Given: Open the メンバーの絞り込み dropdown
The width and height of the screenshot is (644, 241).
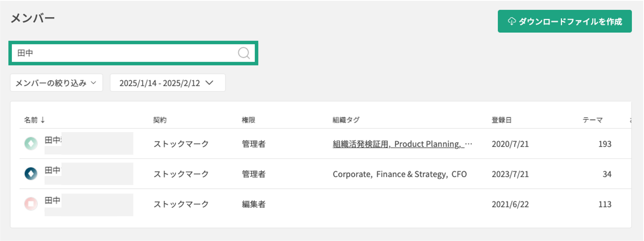Looking at the screenshot, I should point(56,83).
